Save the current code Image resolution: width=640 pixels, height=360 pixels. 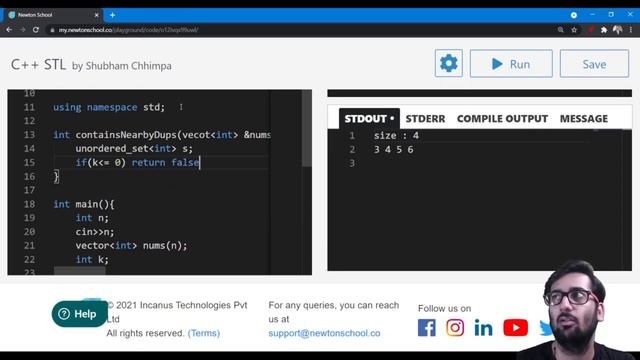coord(594,64)
